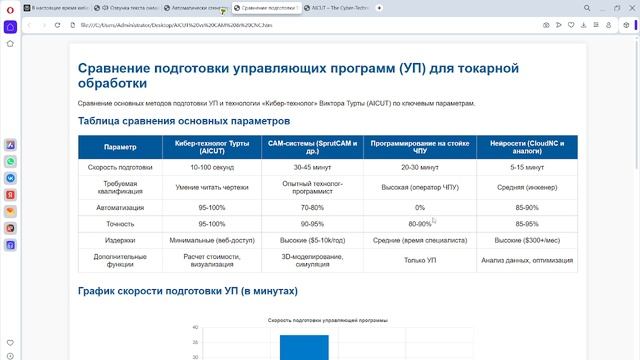Click 'Высокие ($5-10k/год)' cell
Viewport: 640px width, 360px height.
(x=312, y=240)
